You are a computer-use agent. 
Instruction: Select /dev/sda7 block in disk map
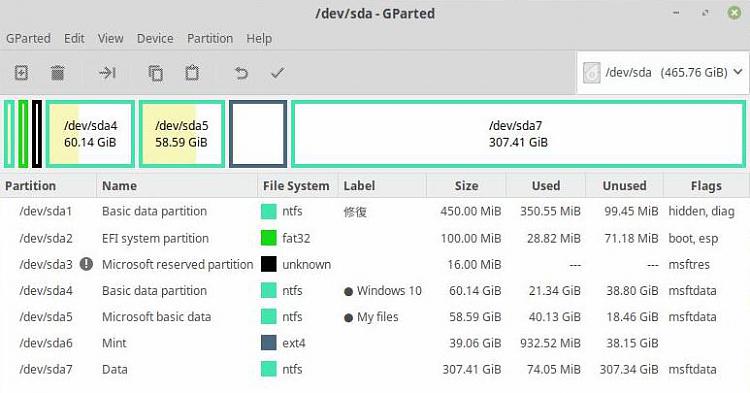pyautogui.click(x=518, y=134)
